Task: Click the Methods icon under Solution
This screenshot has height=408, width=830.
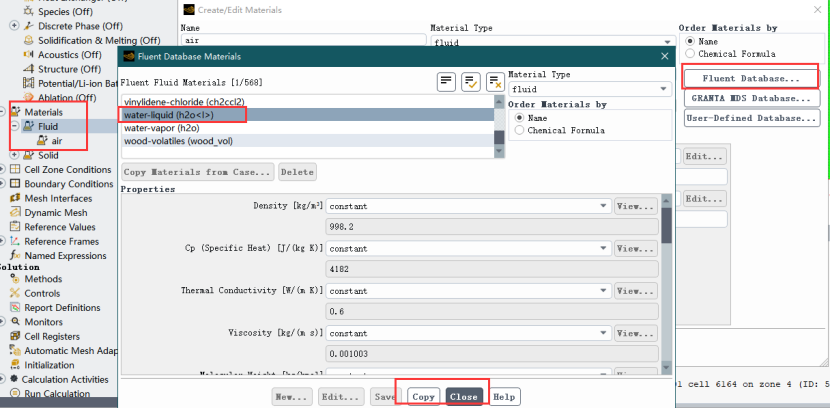Action: [15, 279]
